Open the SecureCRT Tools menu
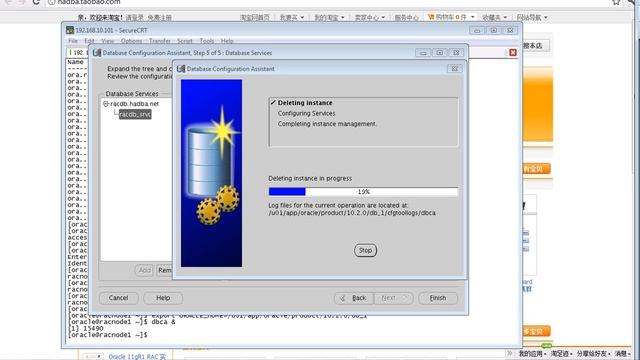The width and height of the screenshot is (640, 360). 207,41
